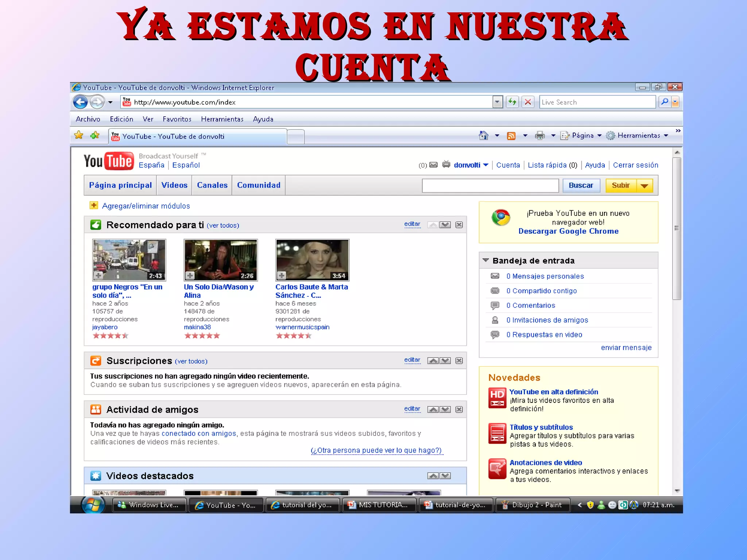The image size is (747, 560).
Task: Close the Recomendado para ti module
Action: (x=459, y=225)
